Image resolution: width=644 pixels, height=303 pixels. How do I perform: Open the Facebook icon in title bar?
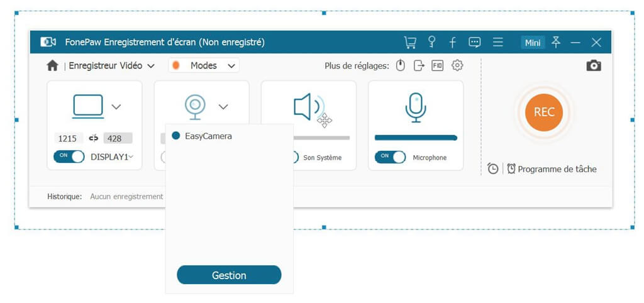pos(453,42)
